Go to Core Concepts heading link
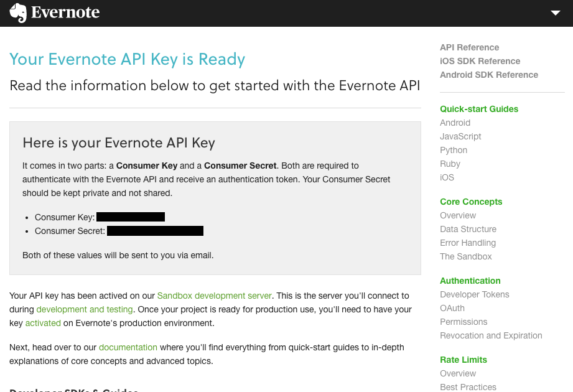This screenshot has width=573, height=392. pyautogui.click(x=471, y=202)
